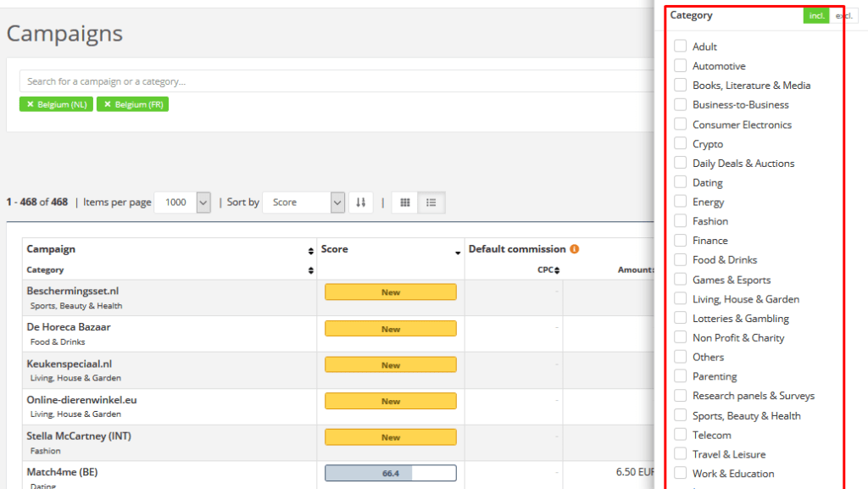Open the Online-dierenwinkel.eu campaign
This screenshot has height=489, width=868.
click(82, 399)
